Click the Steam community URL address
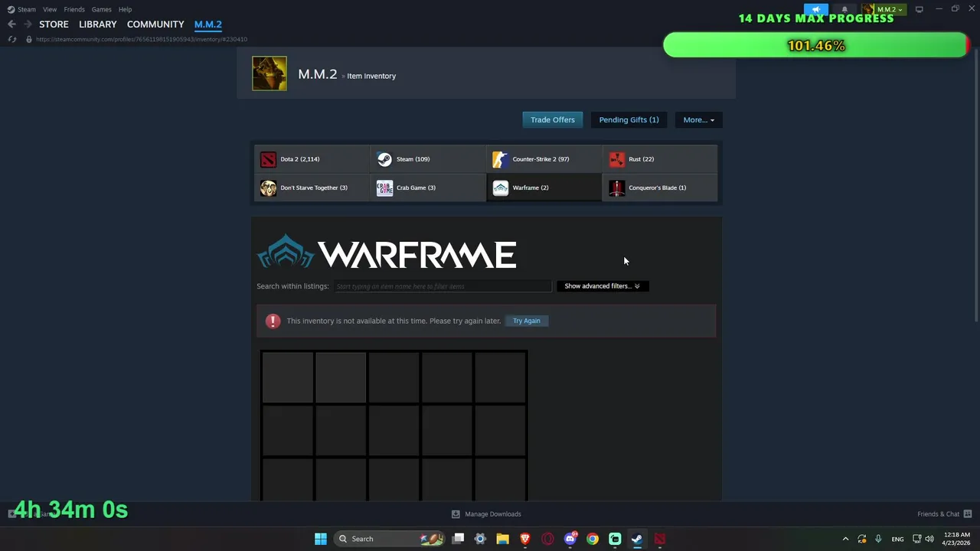Screen dimensions: 980x551 [x=142, y=39]
